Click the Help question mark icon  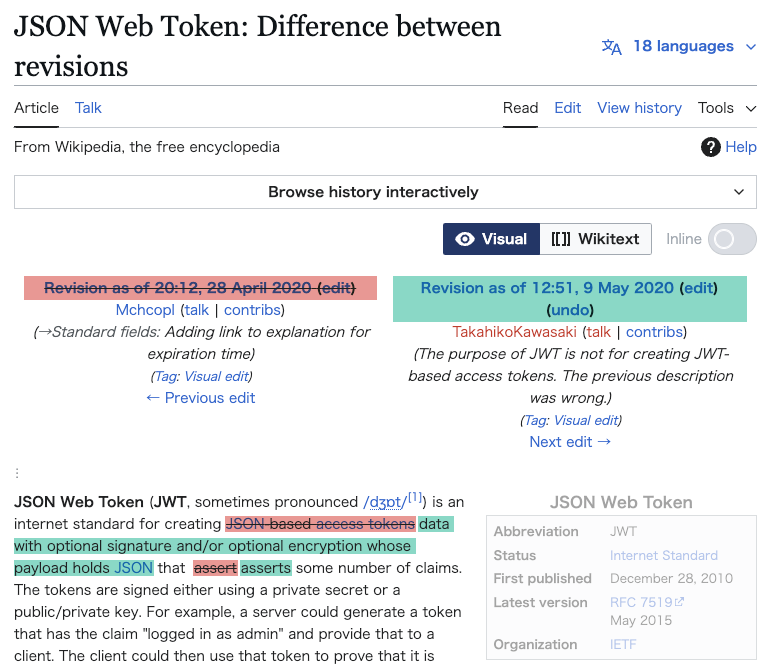(x=710, y=147)
